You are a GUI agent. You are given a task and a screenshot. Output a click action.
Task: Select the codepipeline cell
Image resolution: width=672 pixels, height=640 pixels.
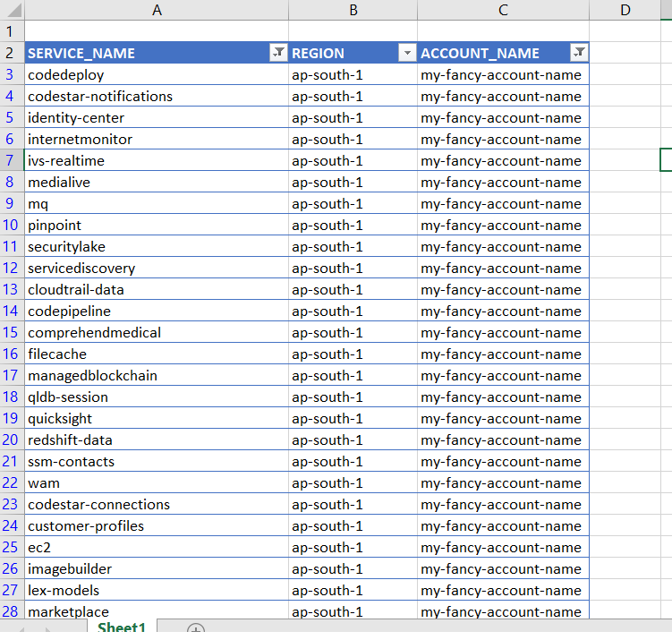click(157, 311)
